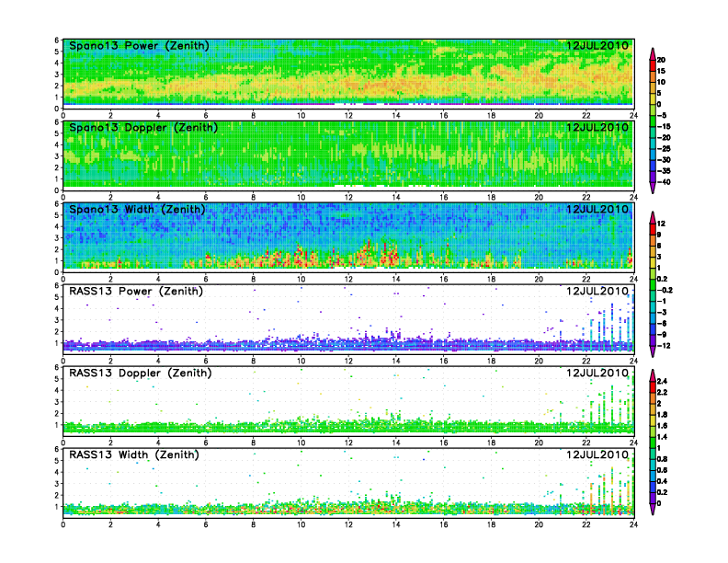Click hour 18 tick under Spano13 Doppler plot
Screen dimensions: 728x563
(x=491, y=197)
